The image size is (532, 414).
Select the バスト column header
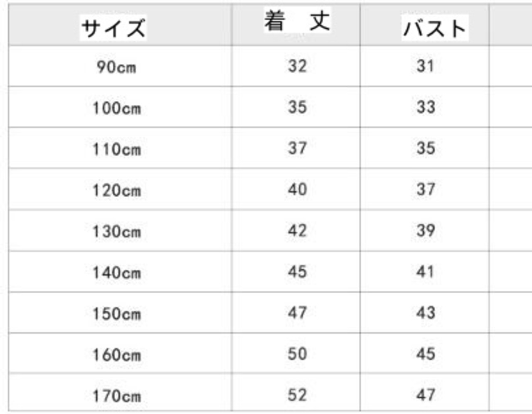pyautogui.click(x=435, y=28)
